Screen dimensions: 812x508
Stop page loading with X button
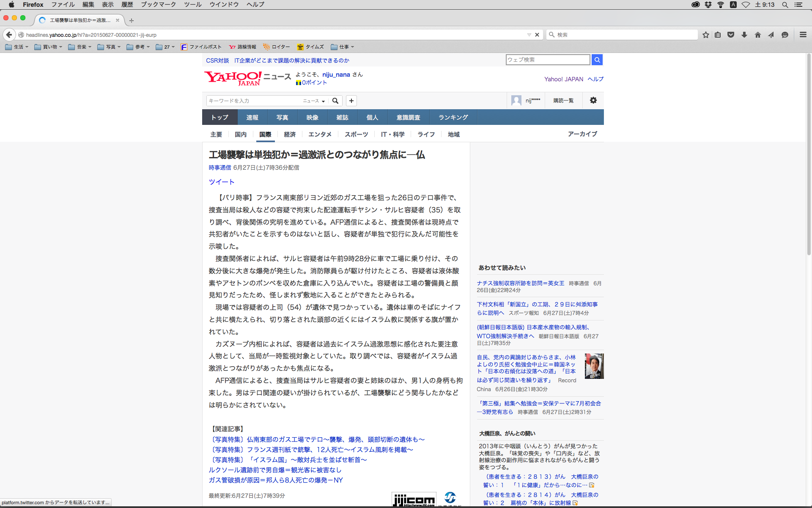tap(537, 35)
